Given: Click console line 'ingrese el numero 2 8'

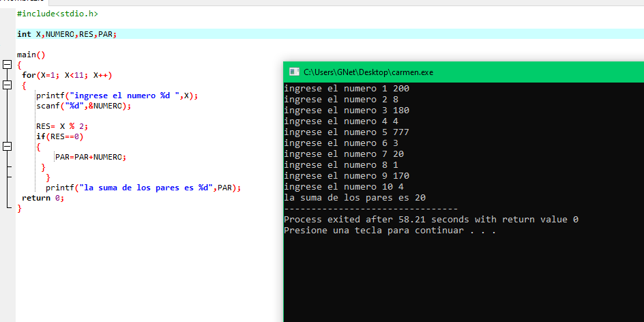Looking at the screenshot, I should click(341, 100).
